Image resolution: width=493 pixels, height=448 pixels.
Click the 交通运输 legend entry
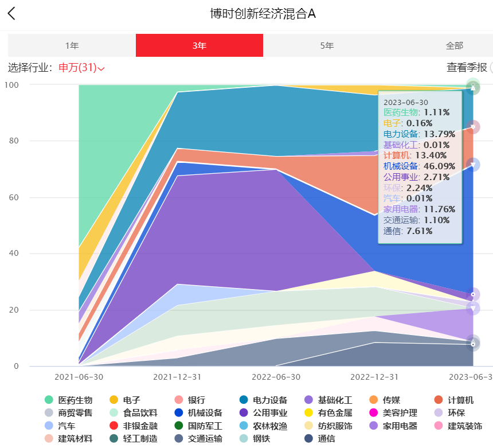coord(199,438)
